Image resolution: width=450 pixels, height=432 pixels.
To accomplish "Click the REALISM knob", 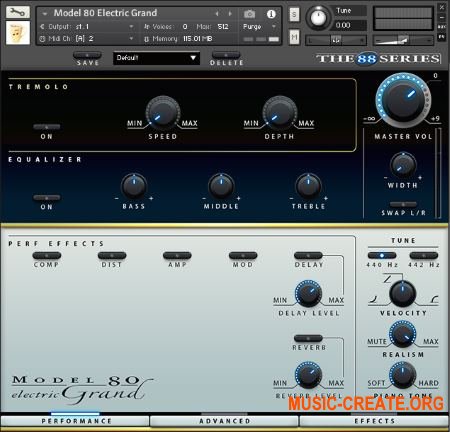I will 403,334.
